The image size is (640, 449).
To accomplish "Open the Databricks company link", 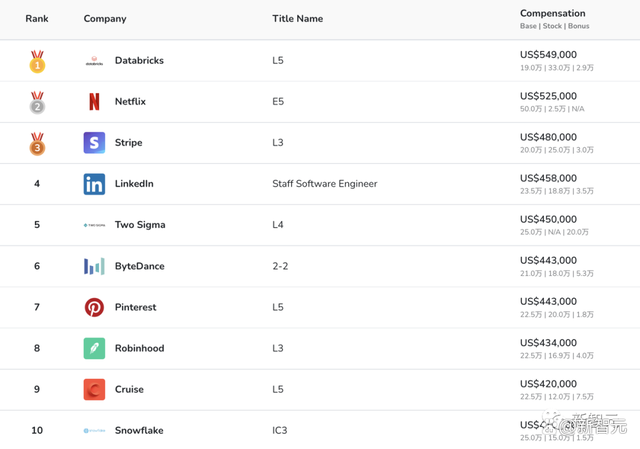I will tap(139, 60).
